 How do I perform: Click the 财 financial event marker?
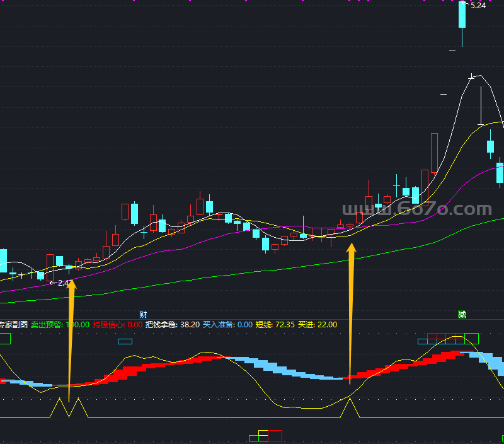[x=143, y=314]
